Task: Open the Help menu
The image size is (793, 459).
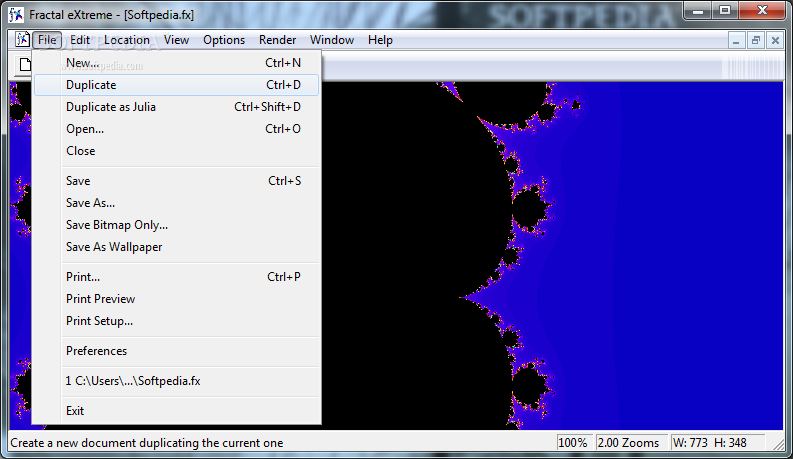Action: click(380, 40)
